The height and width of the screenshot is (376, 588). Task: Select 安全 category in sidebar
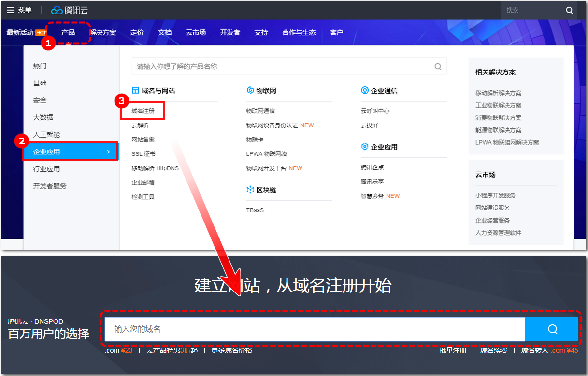pyautogui.click(x=40, y=100)
